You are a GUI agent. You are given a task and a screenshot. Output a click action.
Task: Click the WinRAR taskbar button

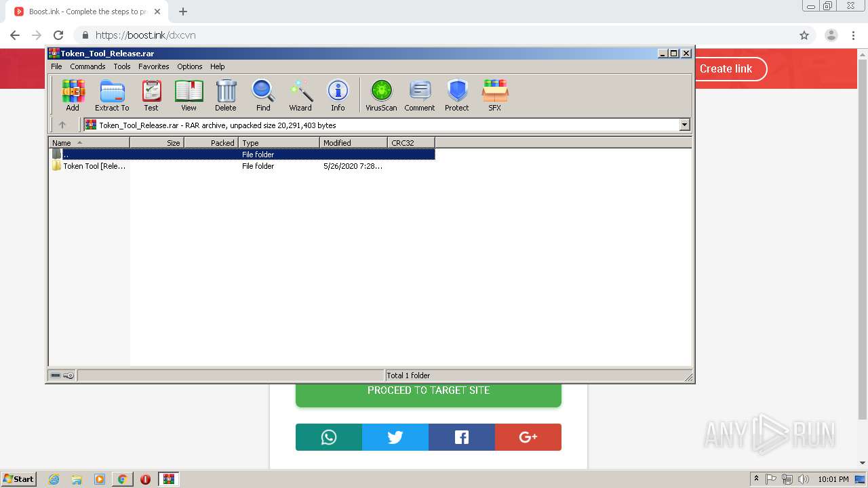click(x=169, y=479)
